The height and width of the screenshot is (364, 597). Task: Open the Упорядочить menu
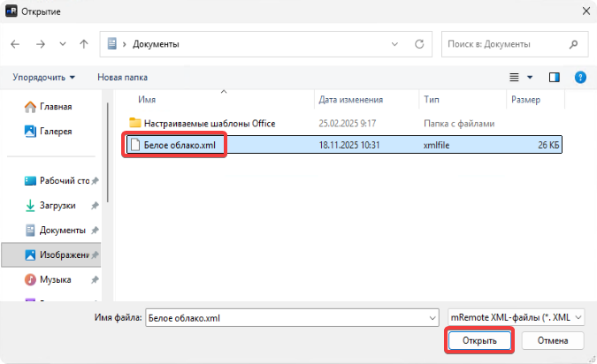(x=43, y=78)
